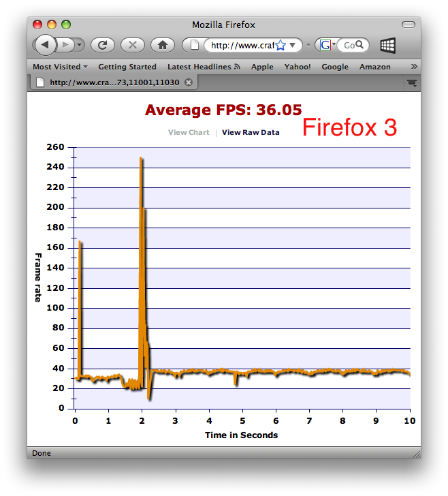Viewport: 448px width, 496px height.
Task: Click the green zoom window button
Action: coord(66,25)
